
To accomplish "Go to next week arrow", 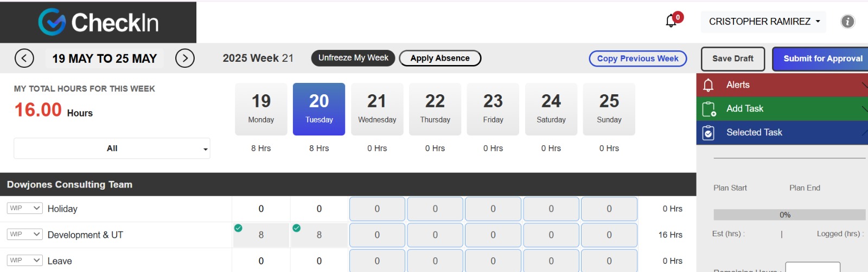I will click(185, 58).
